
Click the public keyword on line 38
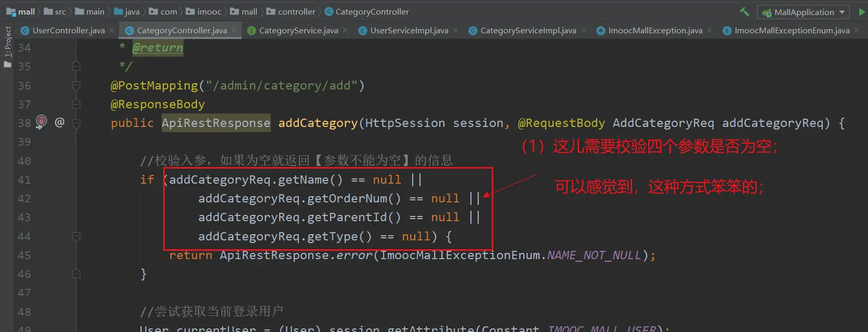pyautogui.click(x=132, y=123)
